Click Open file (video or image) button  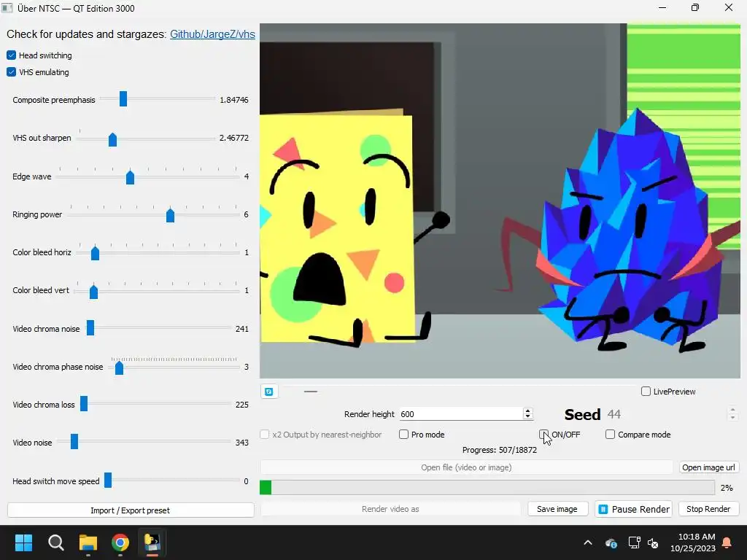click(x=466, y=467)
